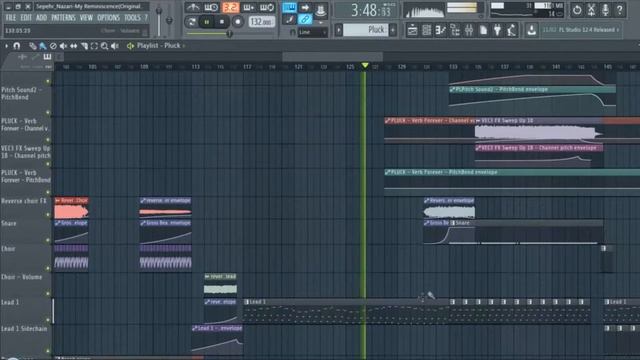This screenshot has width=640, height=360.
Task: Click the pen/brush icon beside the link button
Action: (289, 19)
